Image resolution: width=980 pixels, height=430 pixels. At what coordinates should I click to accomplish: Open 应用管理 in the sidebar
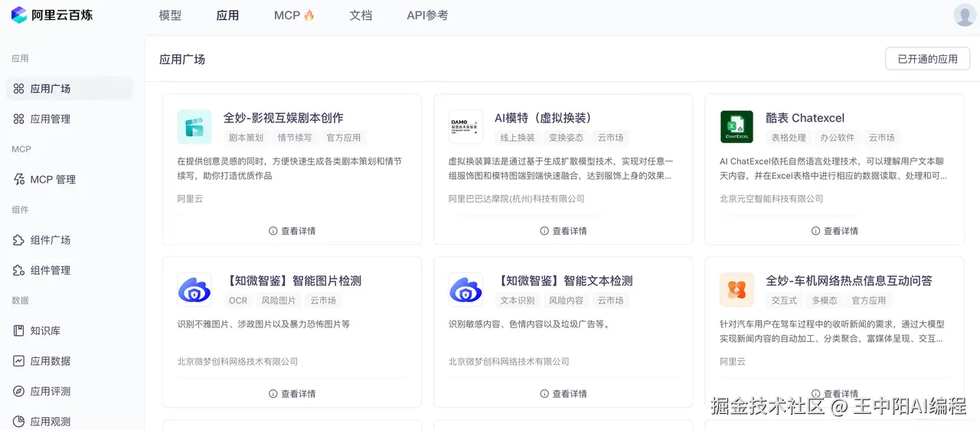pos(70,119)
